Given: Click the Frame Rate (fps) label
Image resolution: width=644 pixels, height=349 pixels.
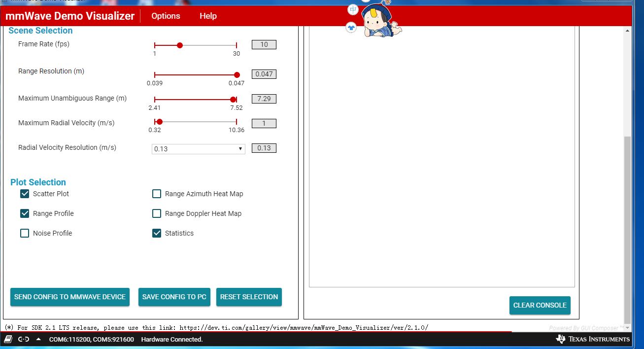Looking at the screenshot, I should 44,44.
